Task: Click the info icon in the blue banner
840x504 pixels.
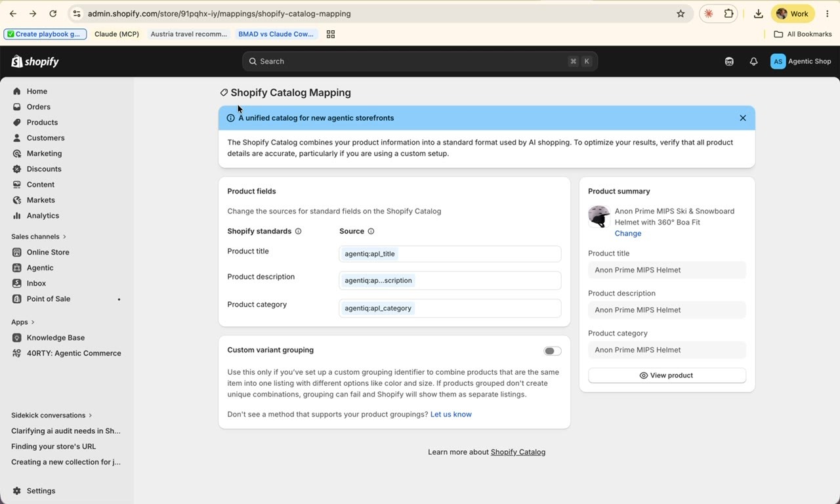Action: click(230, 118)
